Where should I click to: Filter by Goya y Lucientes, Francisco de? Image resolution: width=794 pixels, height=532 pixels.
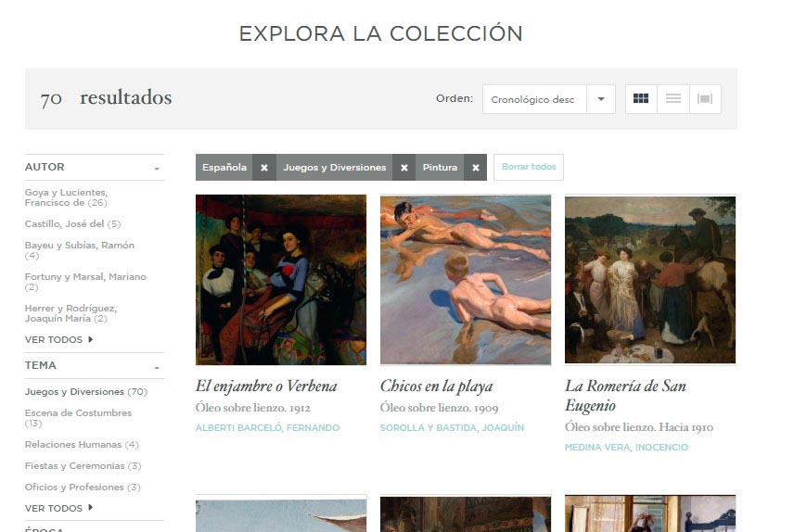(67, 197)
